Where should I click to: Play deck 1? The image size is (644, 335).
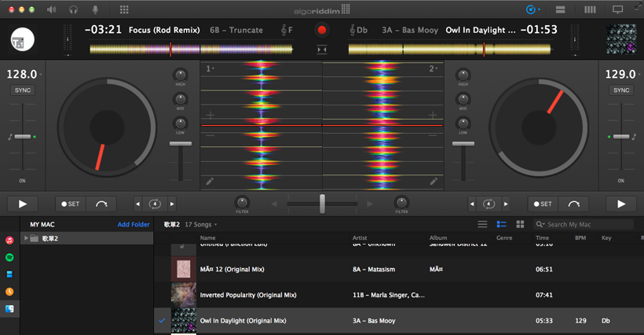(23, 204)
